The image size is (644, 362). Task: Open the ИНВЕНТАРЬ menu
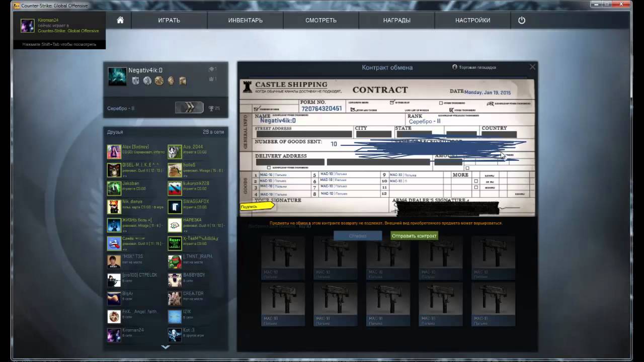coord(246,20)
